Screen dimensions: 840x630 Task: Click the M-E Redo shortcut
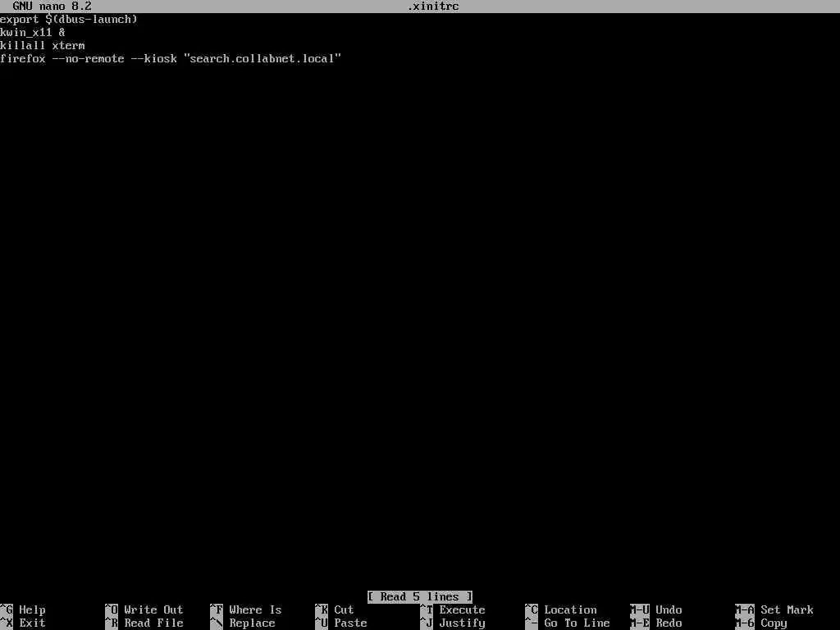(x=656, y=623)
